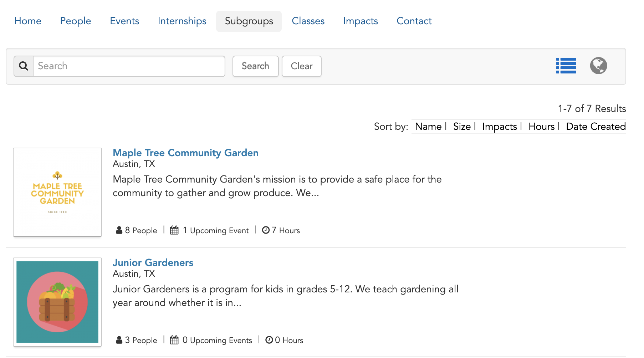Open the Events tab
The width and height of the screenshot is (644, 358).
(x=124, y=21)
